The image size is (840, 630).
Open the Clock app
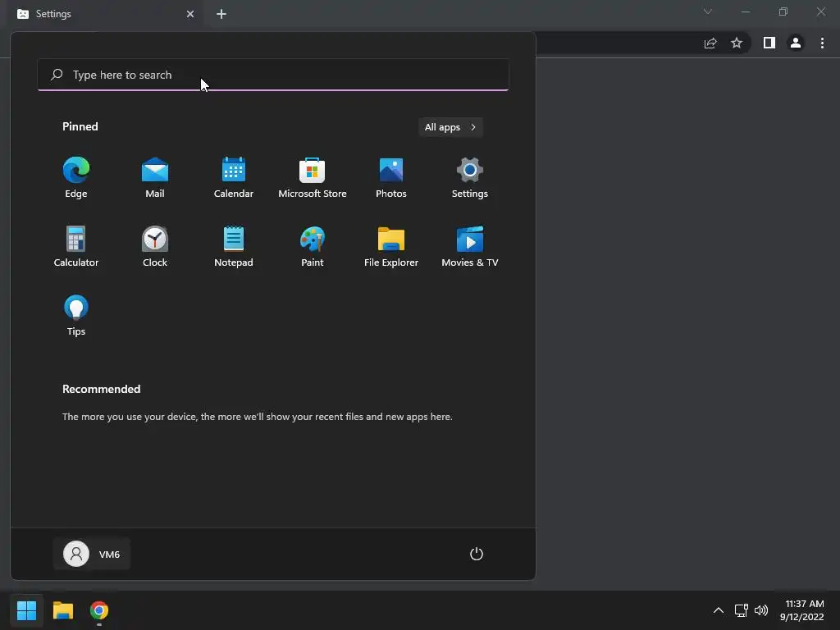(x=155, y=246)
